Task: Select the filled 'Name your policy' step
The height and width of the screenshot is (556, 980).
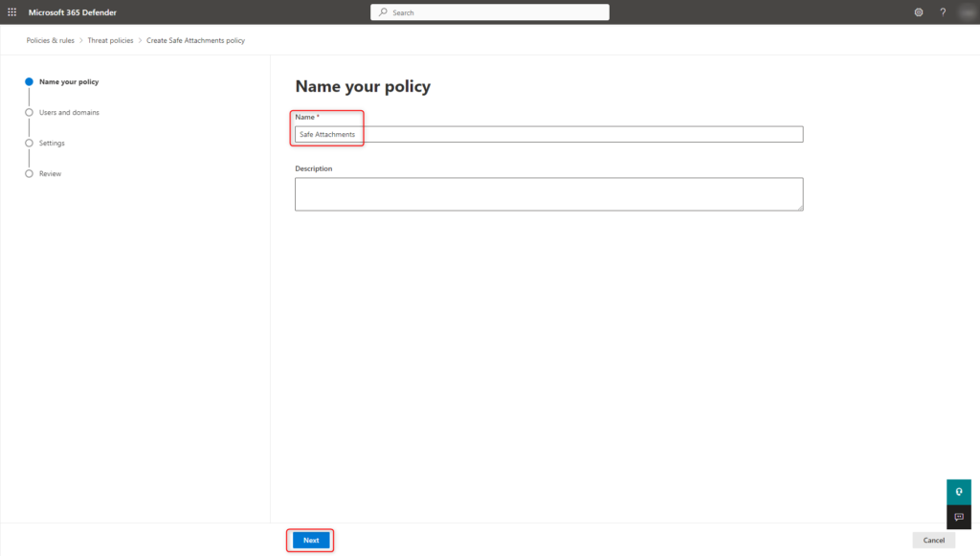Action: point(28,81)
